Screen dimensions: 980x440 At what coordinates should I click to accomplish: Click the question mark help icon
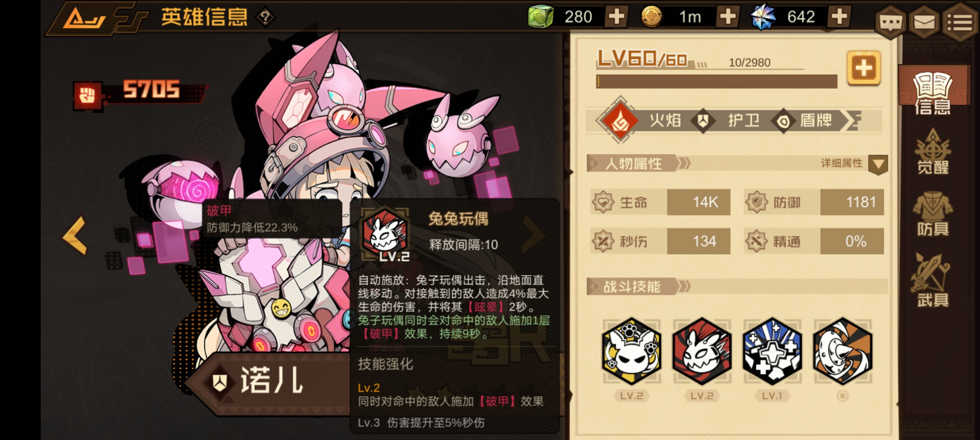(265, 17)
